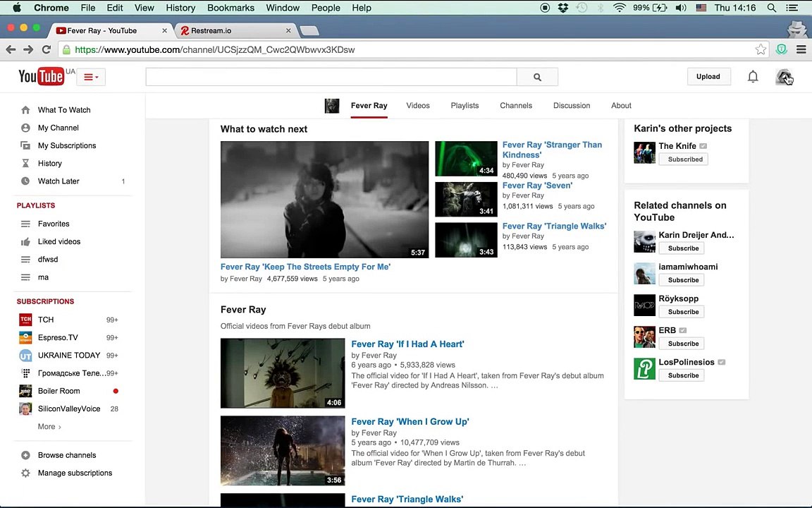Open SiliconValleyVoice subscription

(x=69, y=409)
